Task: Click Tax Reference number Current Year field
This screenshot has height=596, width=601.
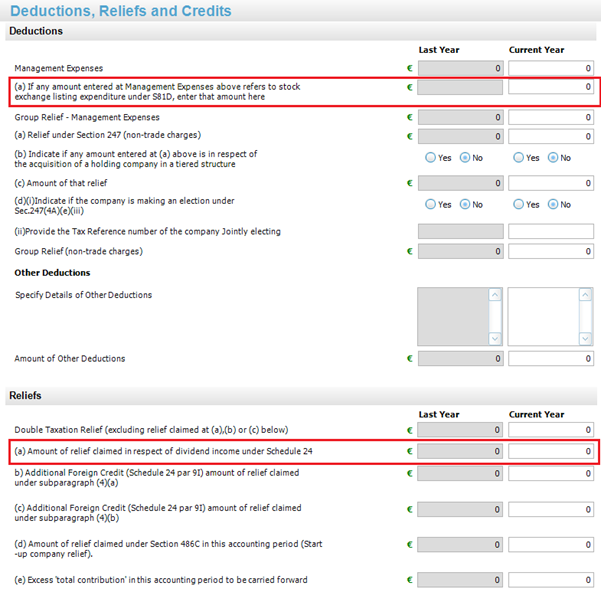Action: 551,232
